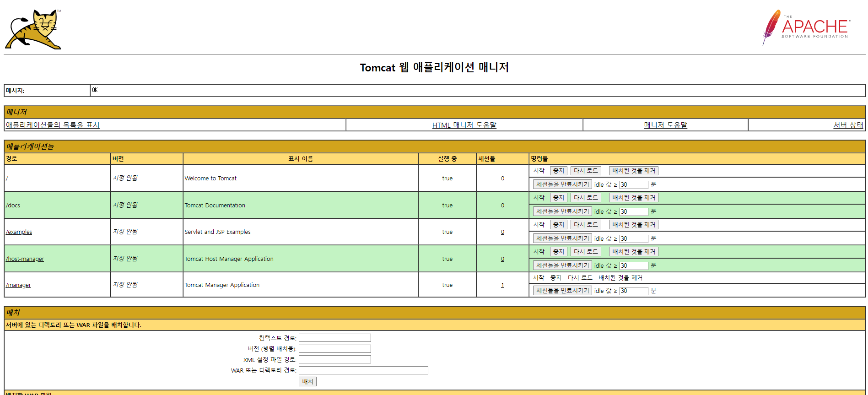Screen dimensions: 868x395
Task: Focus the 컨텍스트 경로 input field
Action: [x=335, y=338]
